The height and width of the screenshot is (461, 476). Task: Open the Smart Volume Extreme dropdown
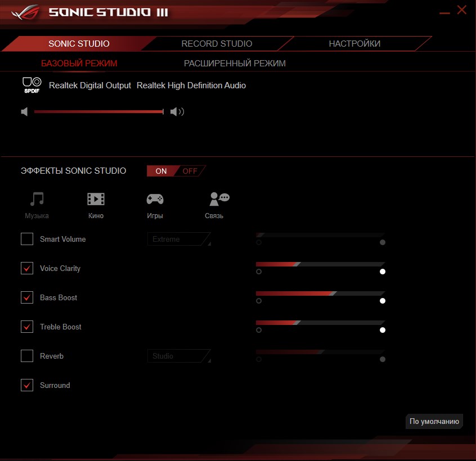[179, 239]
